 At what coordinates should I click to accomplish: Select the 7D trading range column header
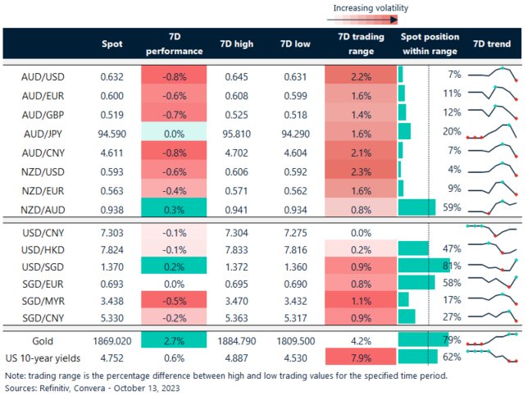356,44
